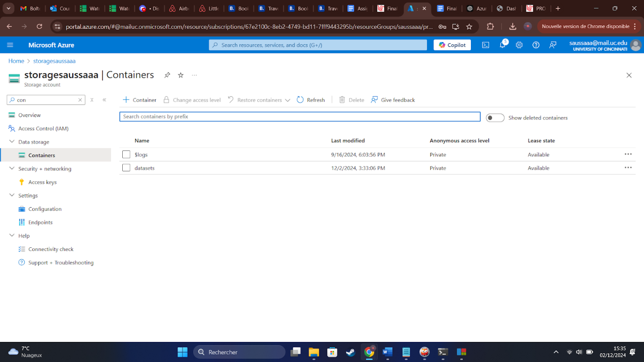
Task: Click the Windows taskbar search box
Action: pyautogui.click(x=239, y=352)
